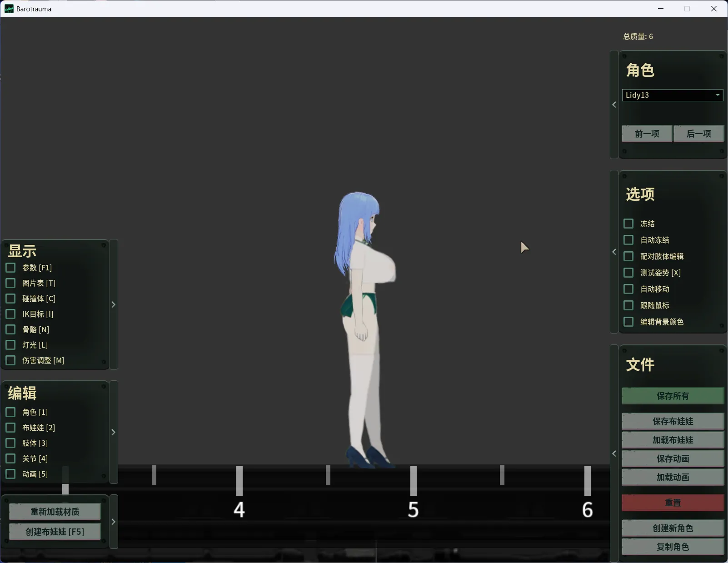The image size is (728, 563).
Task: Click 后一项 to go to next character
Action: 698,134
